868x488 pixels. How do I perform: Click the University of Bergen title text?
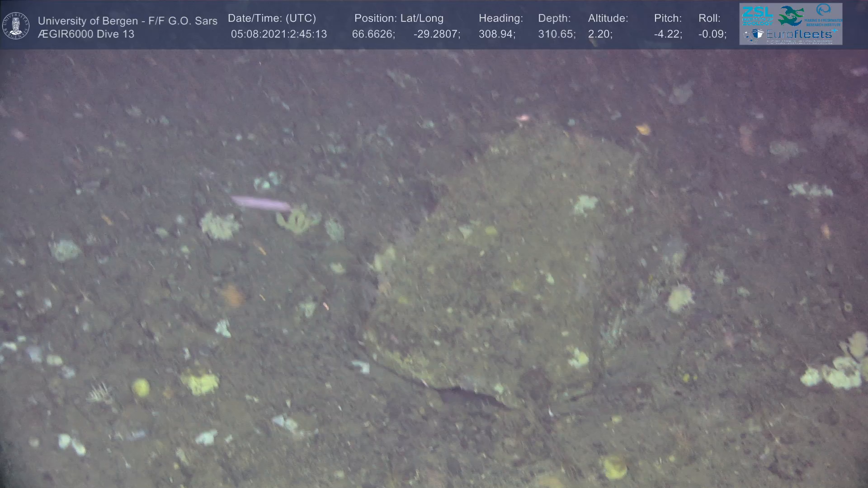click(x=127, y=21)
